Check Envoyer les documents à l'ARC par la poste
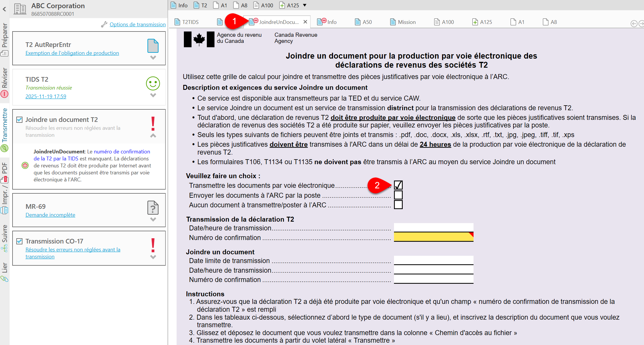Screen dimensions: 644x345 [x=398, y=195]
